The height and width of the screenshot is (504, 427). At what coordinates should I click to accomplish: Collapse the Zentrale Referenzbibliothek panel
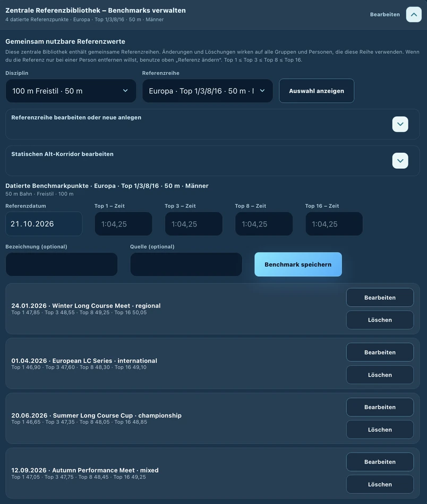click(x=414, y=14)
